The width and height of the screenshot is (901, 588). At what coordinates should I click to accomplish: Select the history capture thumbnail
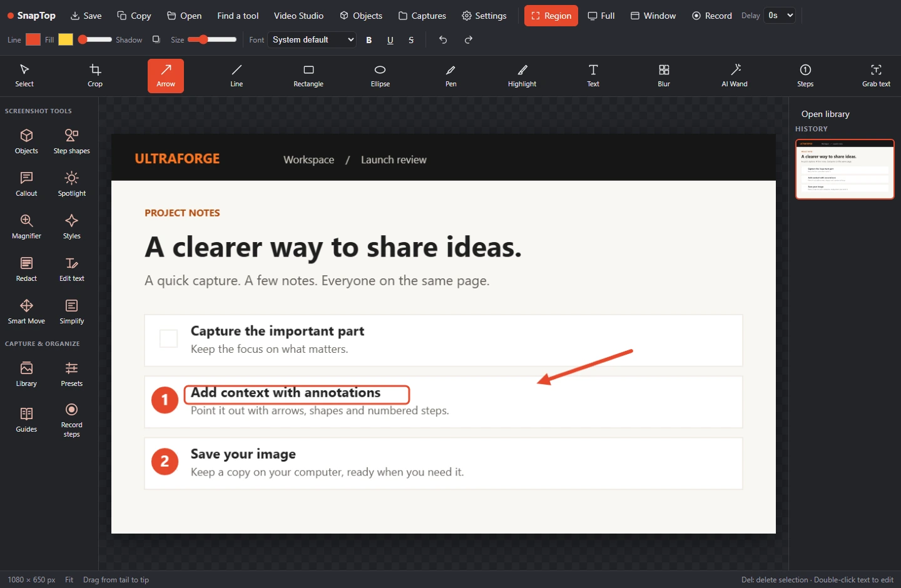[845, 169]
